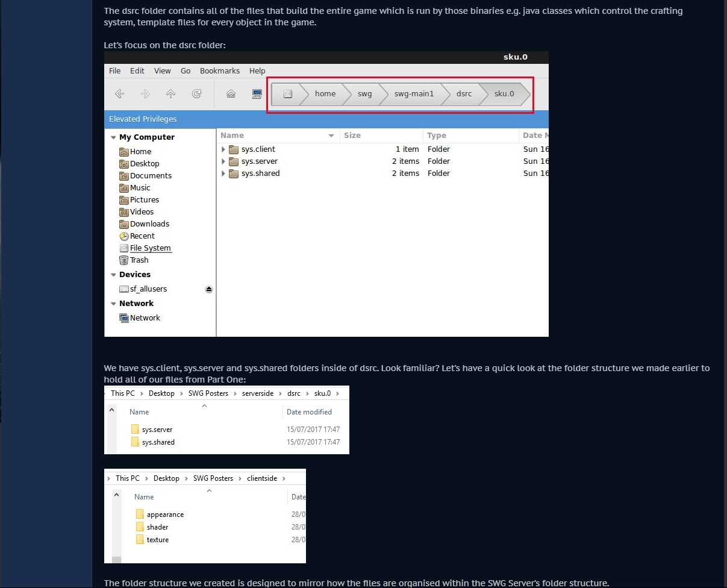Click the sys.client folder icon
Image resolution: width=727 pixels, height=588 pixels.
(234, 149)
